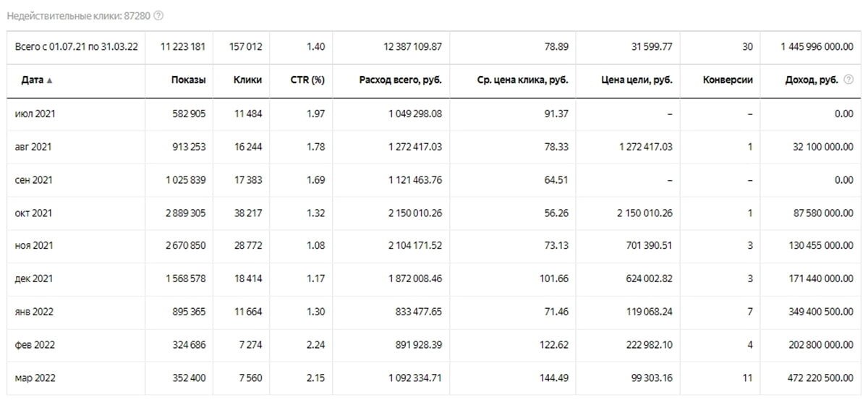Click the фев 2022 date cell
This screenshot has width=868, height=400.
[34, 345]
